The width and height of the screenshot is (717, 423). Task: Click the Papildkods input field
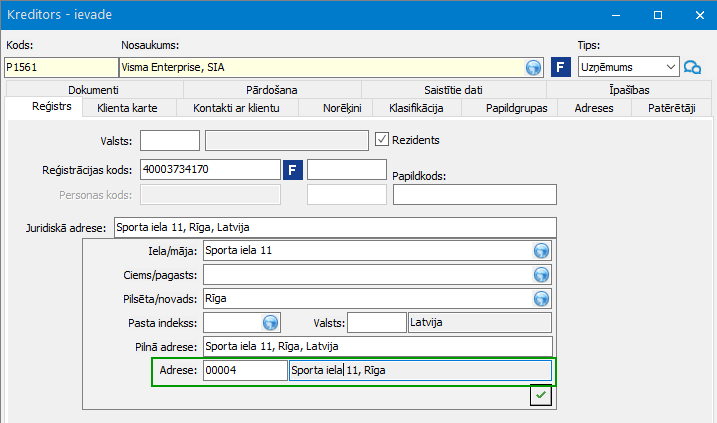474,194
